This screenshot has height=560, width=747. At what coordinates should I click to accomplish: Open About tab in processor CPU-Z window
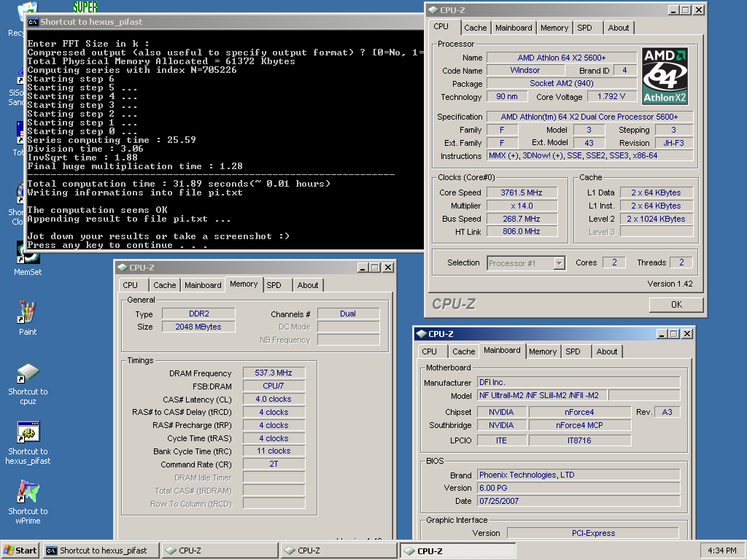coord(619,28)
